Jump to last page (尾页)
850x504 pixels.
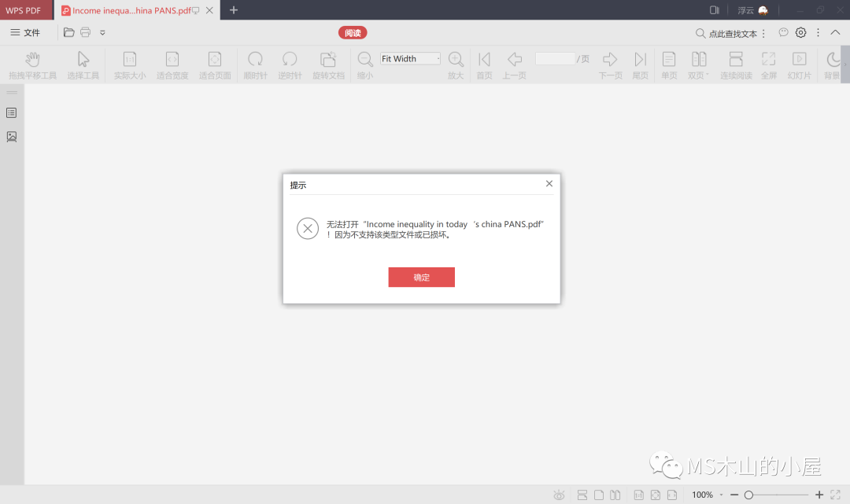(x=640, y=65)
